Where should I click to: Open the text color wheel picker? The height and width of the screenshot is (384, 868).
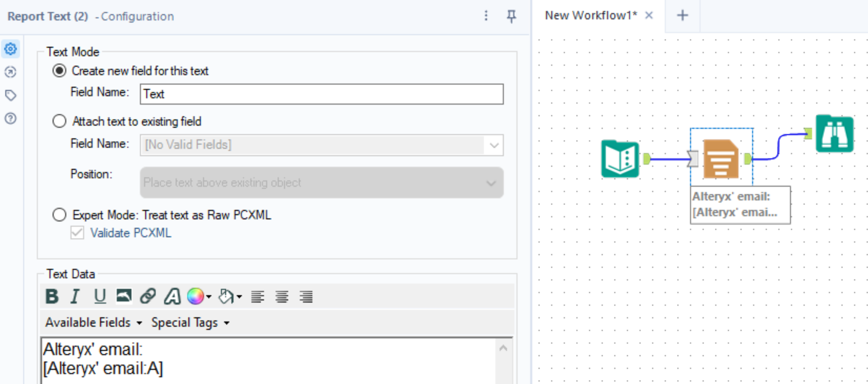[x=196, y=296]
